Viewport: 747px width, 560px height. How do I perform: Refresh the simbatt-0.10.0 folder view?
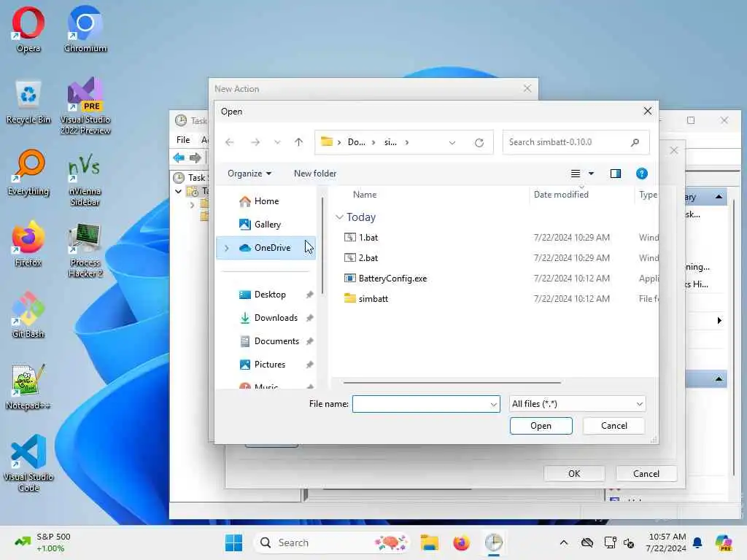(x=479, y=142)
